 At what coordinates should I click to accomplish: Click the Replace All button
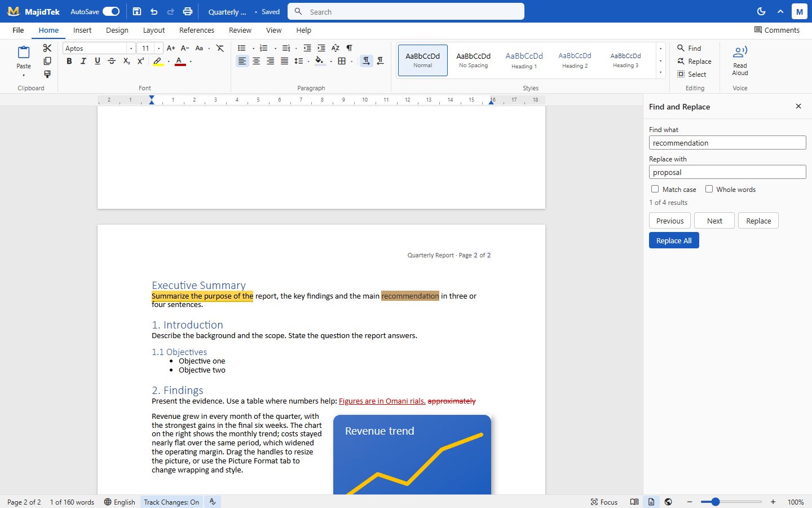click(674, 240)
